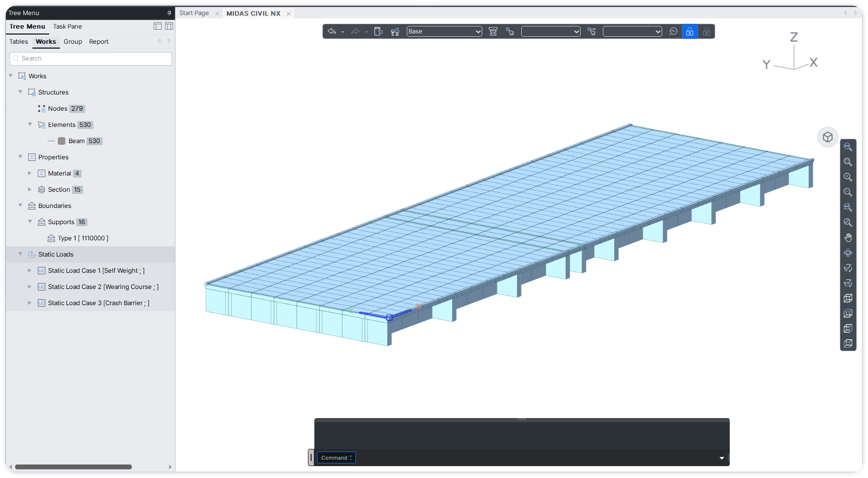Expand Static Load Case 1 Self Weight

[x=30, y=271]
